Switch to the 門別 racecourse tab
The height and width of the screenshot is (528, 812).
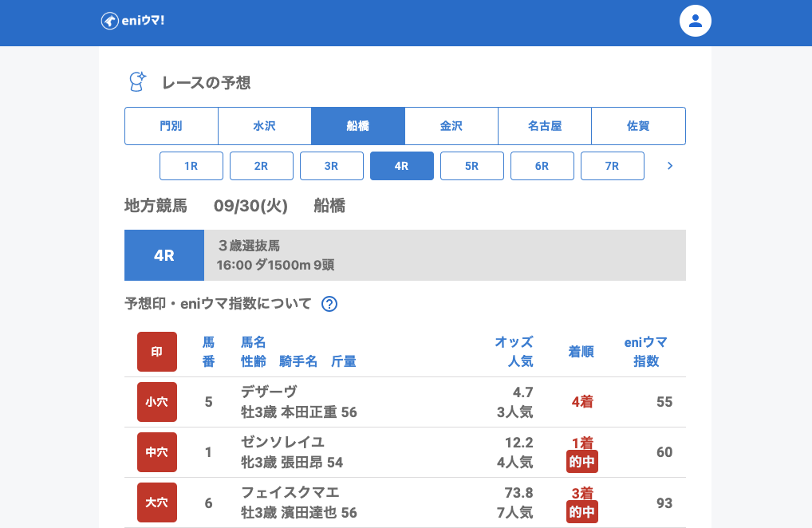pyautogui.click(x=171, y=126)
